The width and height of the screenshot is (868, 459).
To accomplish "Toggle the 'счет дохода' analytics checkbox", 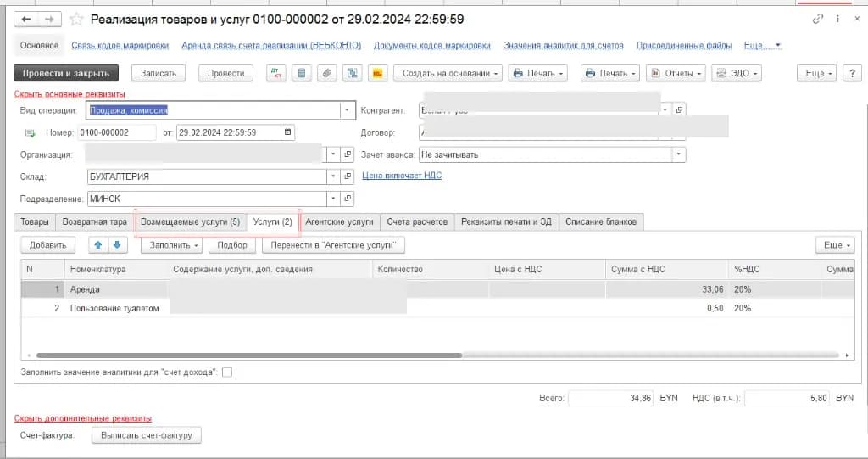I will tap(227, 372).
